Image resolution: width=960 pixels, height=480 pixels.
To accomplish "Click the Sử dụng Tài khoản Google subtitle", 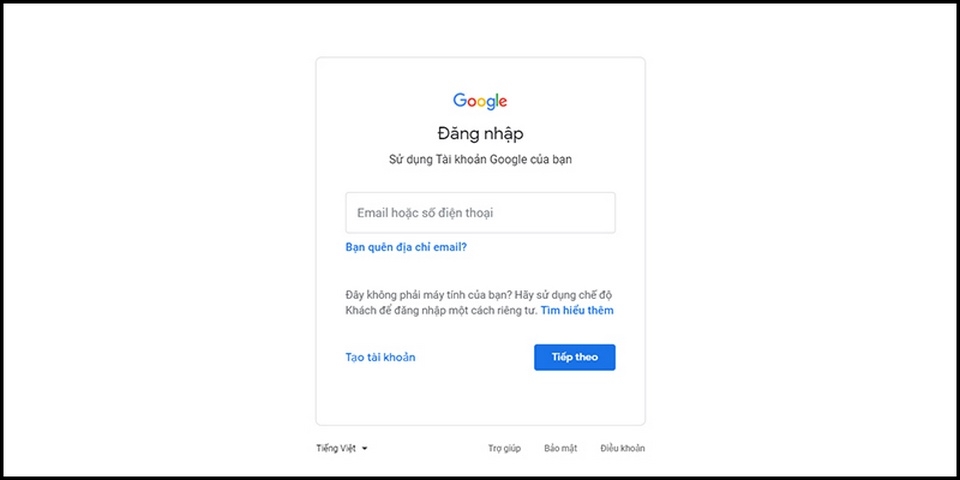I will [480, 160].
